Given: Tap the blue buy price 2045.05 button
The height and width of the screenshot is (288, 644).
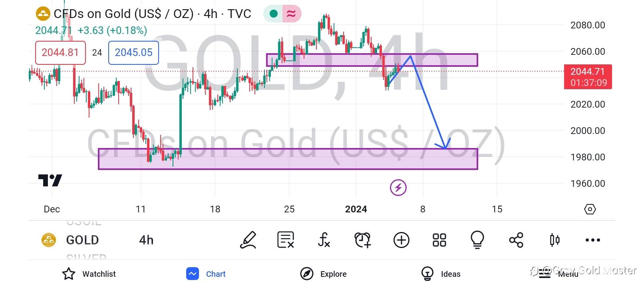Looking at the screenshot, I should click(x=133, y=52).
